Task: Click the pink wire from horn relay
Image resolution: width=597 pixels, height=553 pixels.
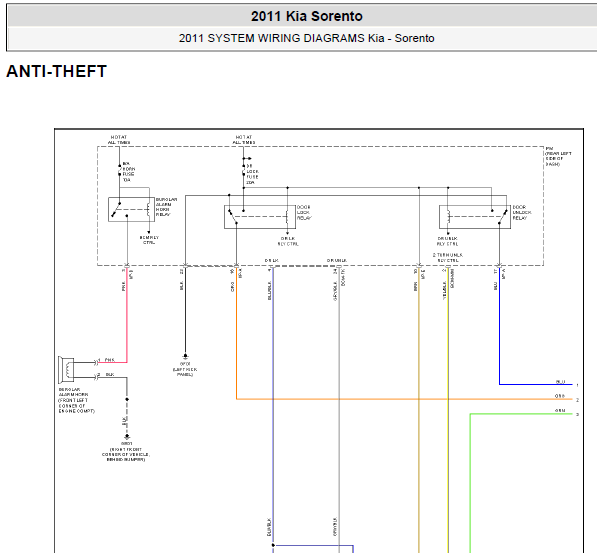Action: pyautogui.click(x=127, y=316)
